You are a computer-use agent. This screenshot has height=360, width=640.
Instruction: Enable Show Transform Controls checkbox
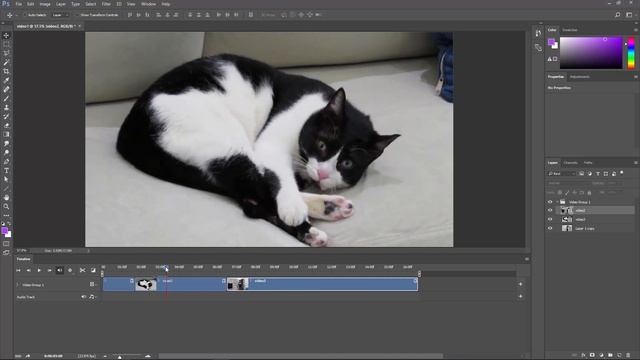77,15
